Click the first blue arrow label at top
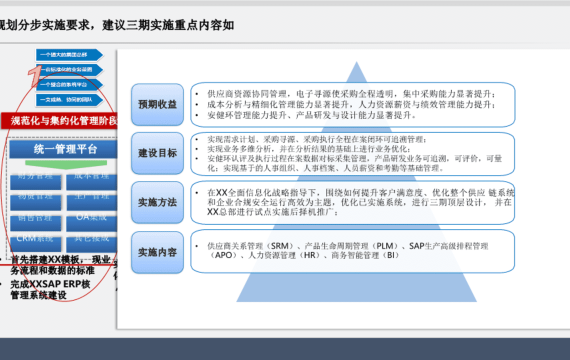Screen dimensions: 570x360 coord(69,55)
